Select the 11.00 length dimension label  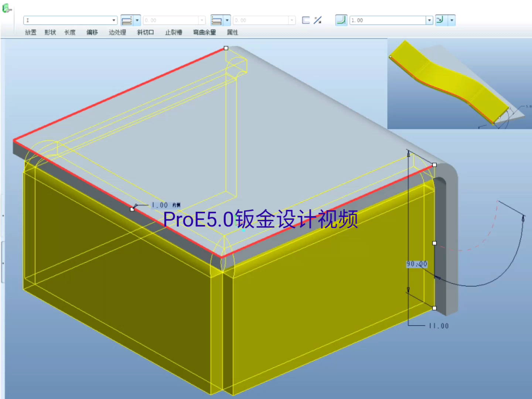(x=439, y=326)
